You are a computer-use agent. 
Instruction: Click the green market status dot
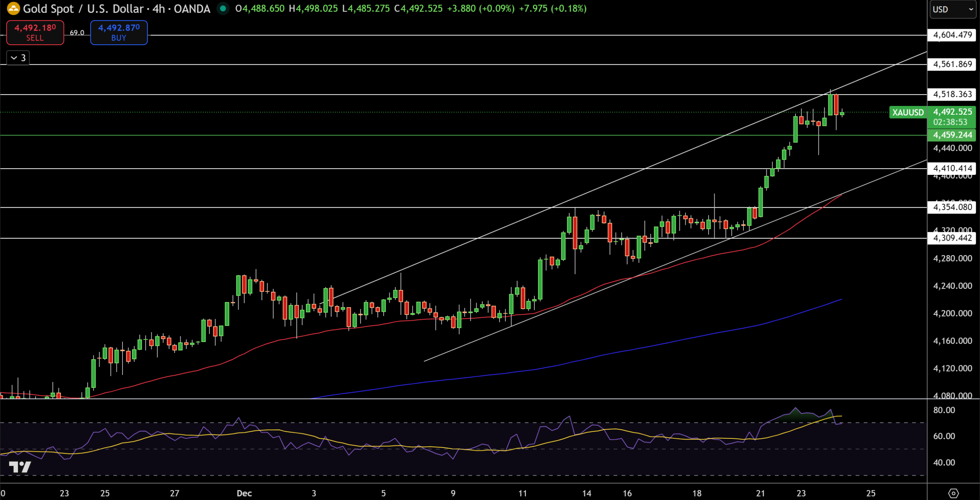click(223, 8)
